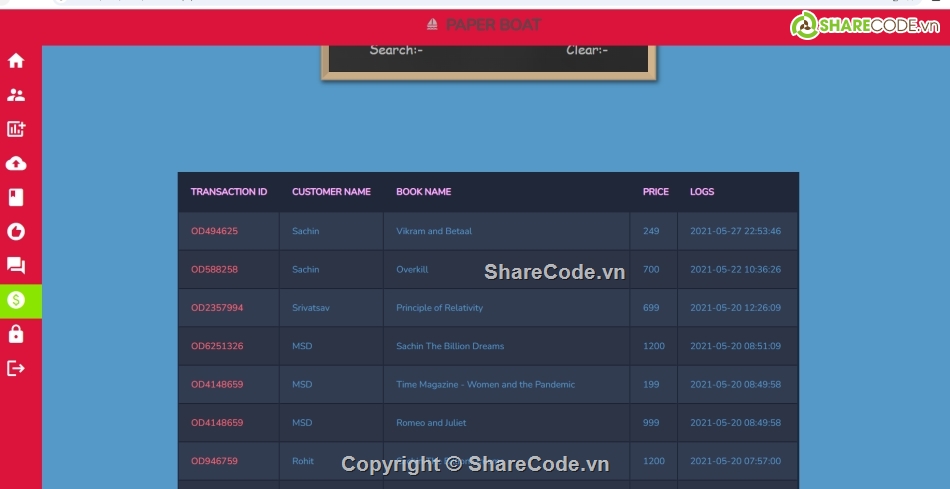This screenshot has height=489, width=950.
Task: Select transaction ID OD588258
Action: coord(214,269)
